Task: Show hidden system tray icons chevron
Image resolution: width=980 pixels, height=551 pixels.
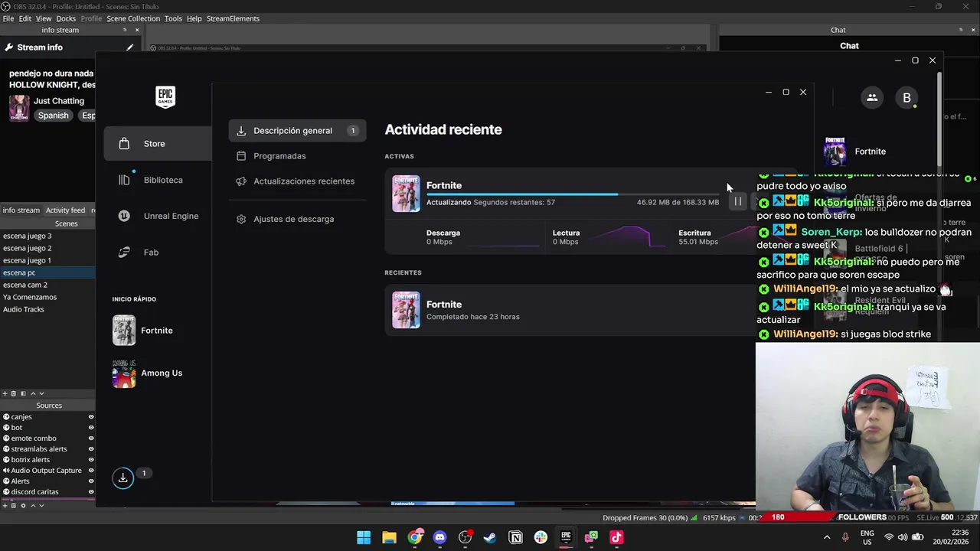Action: coord(827,537)
